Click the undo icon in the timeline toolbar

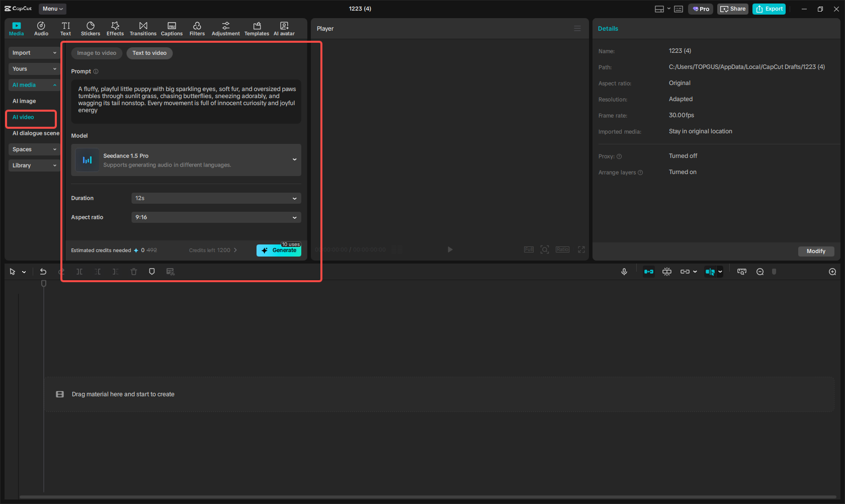[43, 271]
